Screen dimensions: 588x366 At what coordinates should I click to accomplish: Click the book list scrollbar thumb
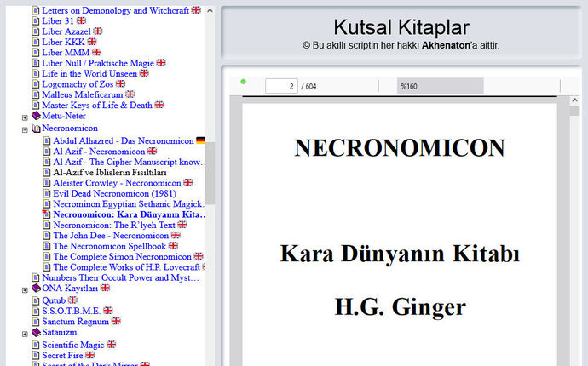pos(210,173)
